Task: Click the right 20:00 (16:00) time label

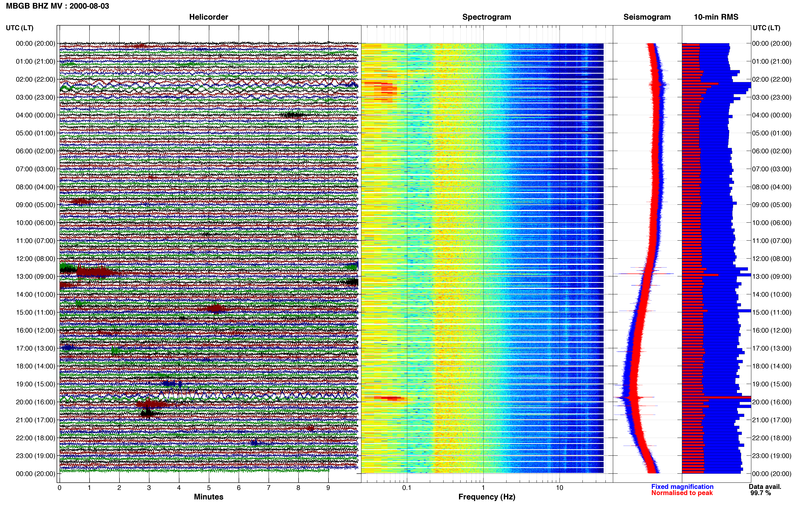Action: coord(772,402)
